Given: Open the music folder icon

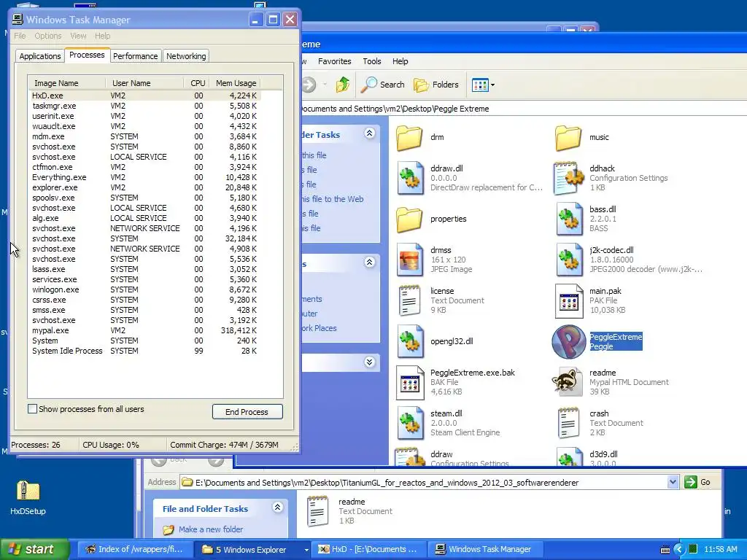Looking at the screenshot, I should point(568,138).
